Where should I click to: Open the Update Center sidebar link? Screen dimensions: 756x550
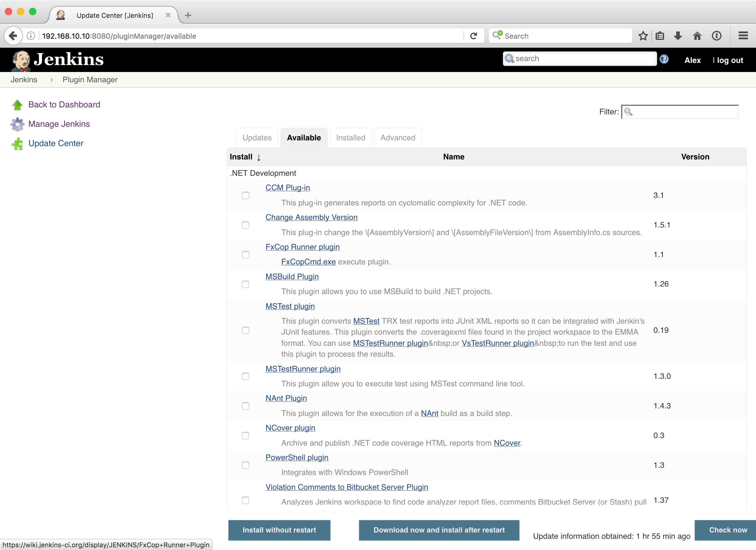(x=56, y=143)
